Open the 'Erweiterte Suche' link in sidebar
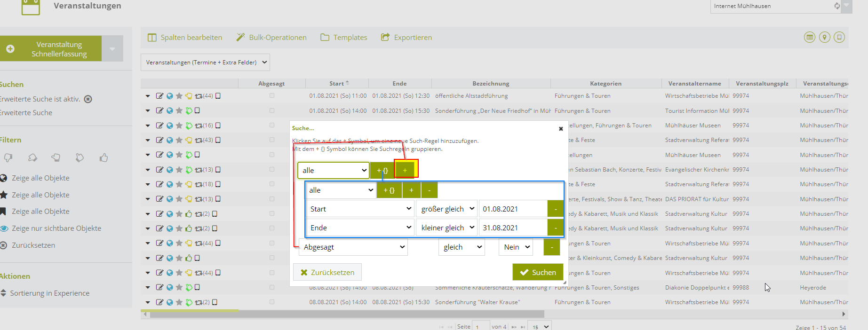Viewport: 868px width, 330px height. click(x=26, y=113)
